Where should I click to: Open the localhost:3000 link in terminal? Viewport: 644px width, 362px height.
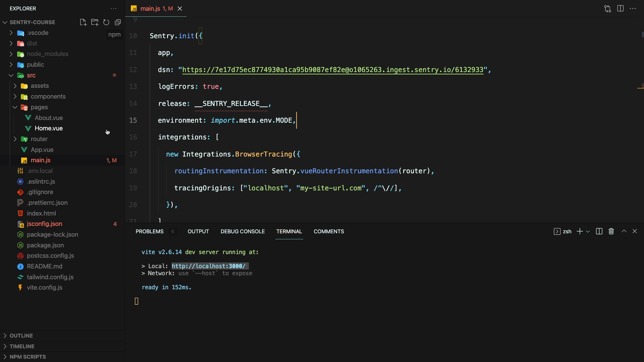click(209, 266)
